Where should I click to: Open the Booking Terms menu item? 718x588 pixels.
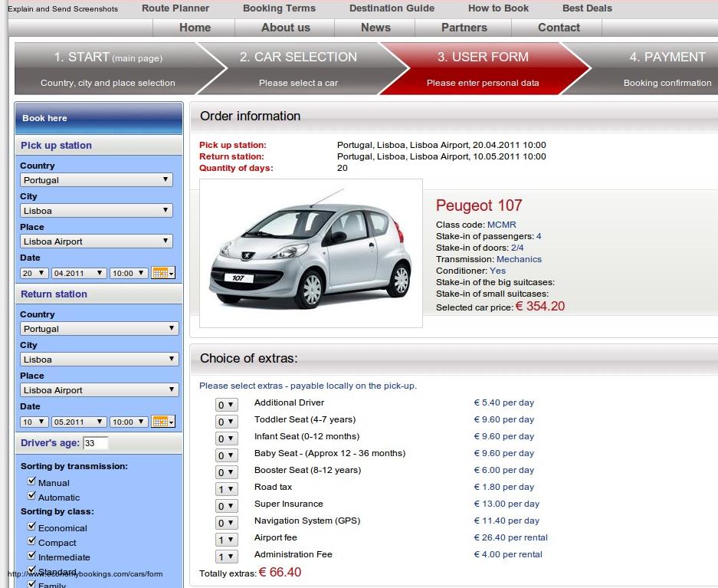(x=280, y=8)
